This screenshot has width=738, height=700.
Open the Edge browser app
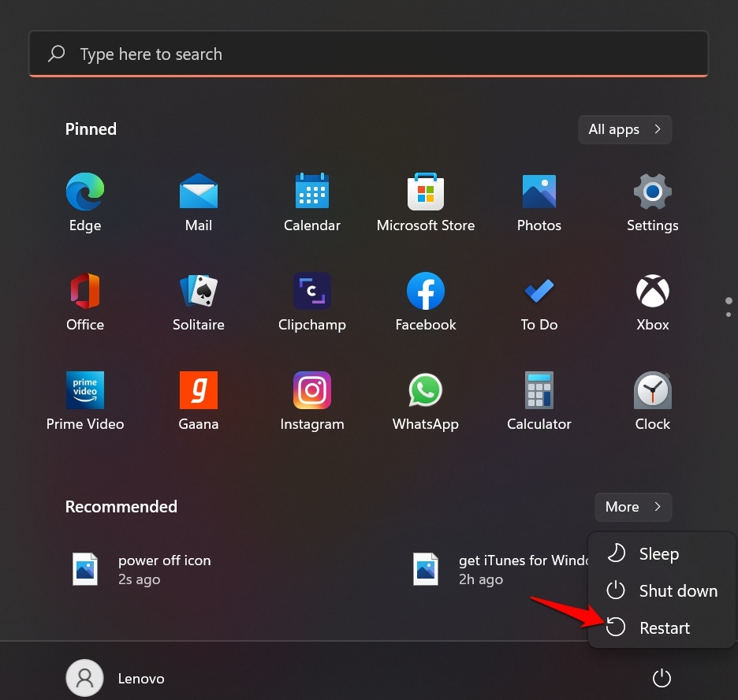click(84, 203)
